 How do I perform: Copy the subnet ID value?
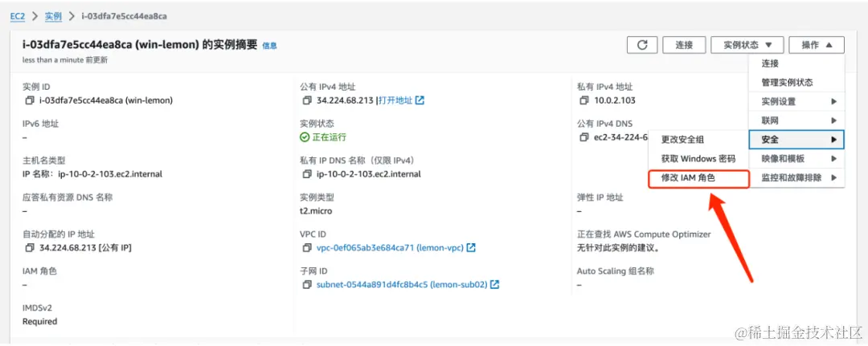click(307, 285)
